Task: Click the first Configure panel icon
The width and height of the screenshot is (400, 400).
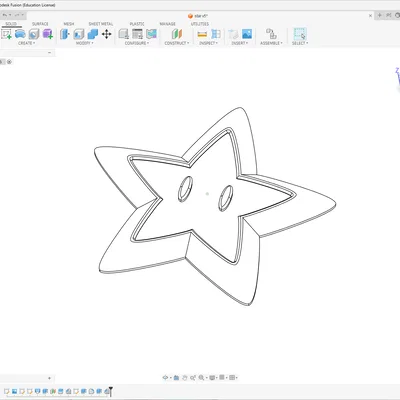Action: [124, 34]
